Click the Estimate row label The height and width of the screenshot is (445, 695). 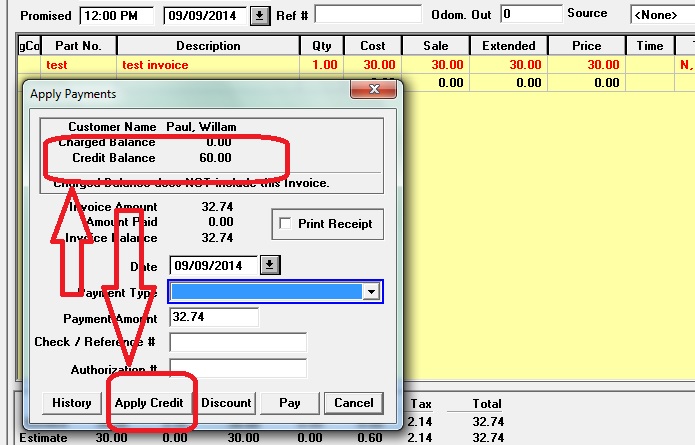[43, 438]
